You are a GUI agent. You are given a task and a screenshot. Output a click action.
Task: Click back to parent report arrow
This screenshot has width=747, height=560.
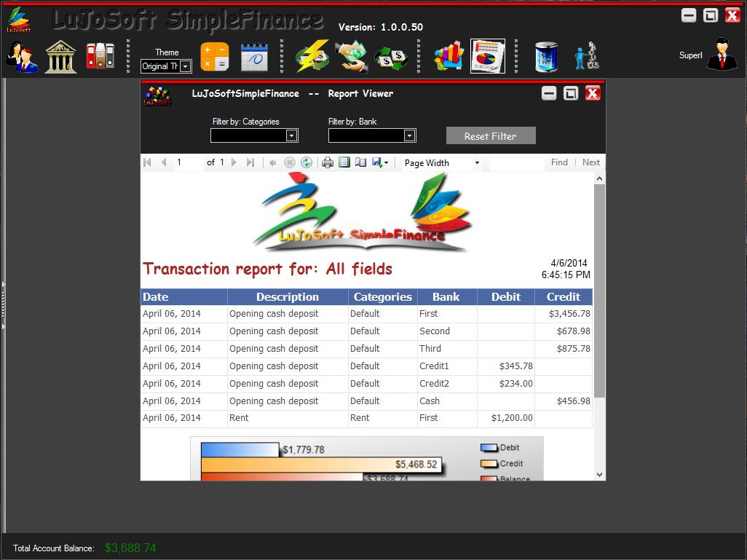(272, 162)
